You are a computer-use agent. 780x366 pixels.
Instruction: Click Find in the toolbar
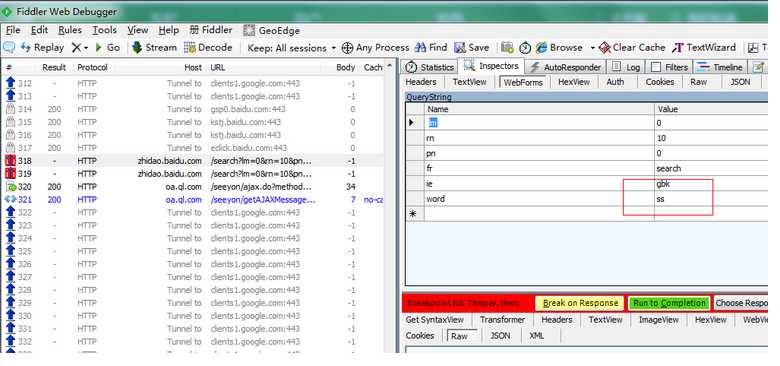tap(431, 48)
